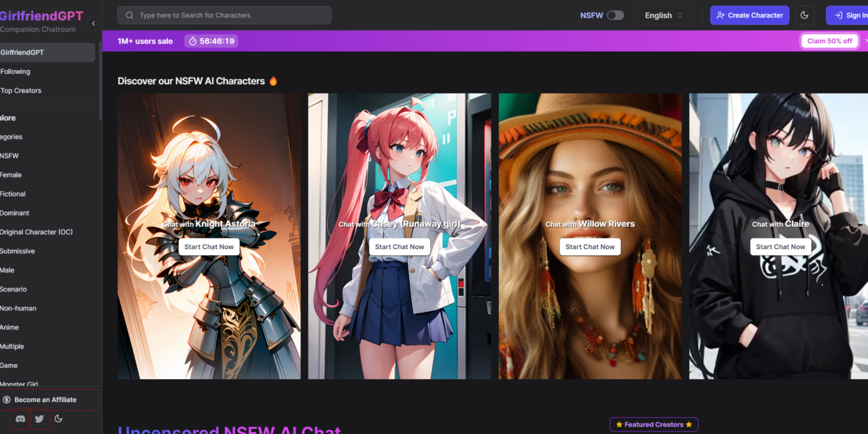Open the Featured Creators badge
Screen dimensions: 868x434
[x=654, y=424]
